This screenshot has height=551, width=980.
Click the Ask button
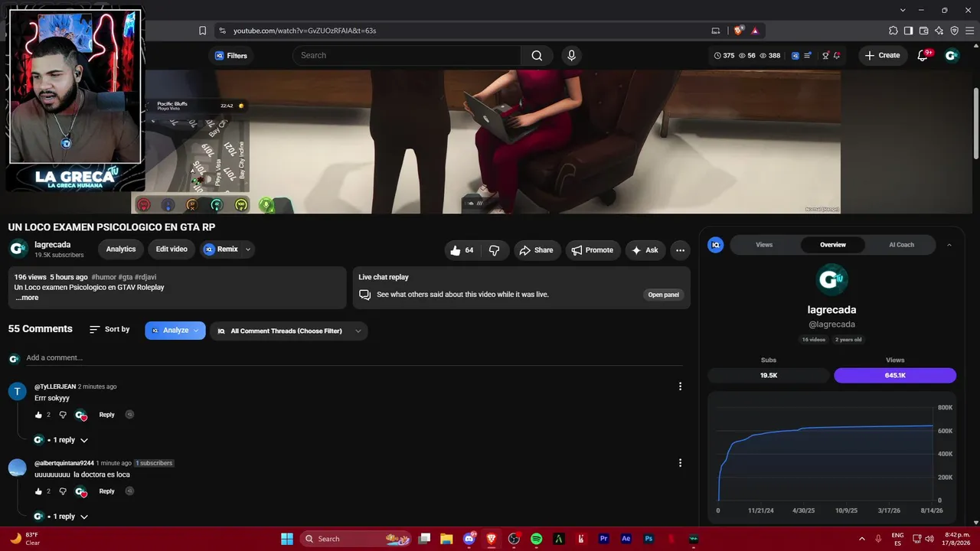645,250
